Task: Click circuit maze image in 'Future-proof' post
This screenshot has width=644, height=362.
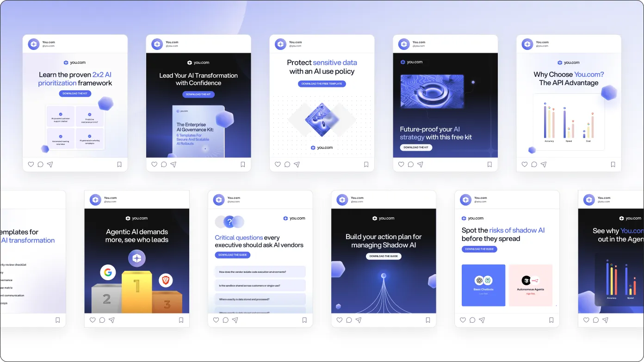Action: (432, 92)
